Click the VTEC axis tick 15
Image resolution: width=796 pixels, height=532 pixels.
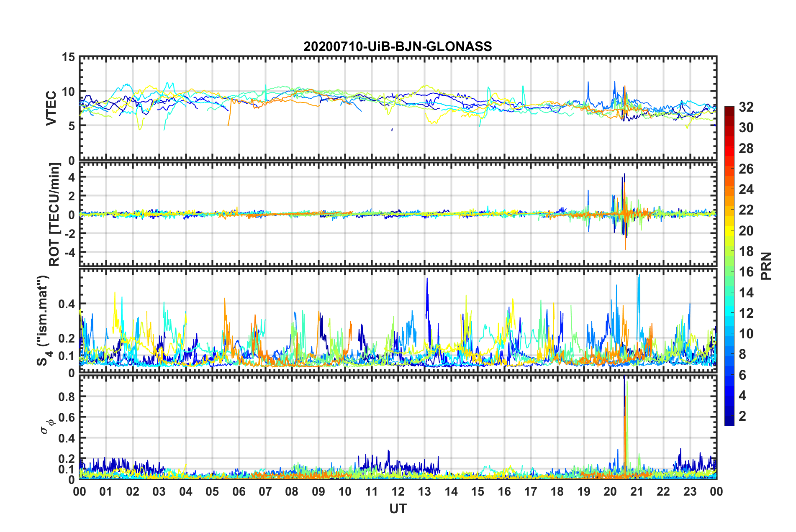[68, 57]
